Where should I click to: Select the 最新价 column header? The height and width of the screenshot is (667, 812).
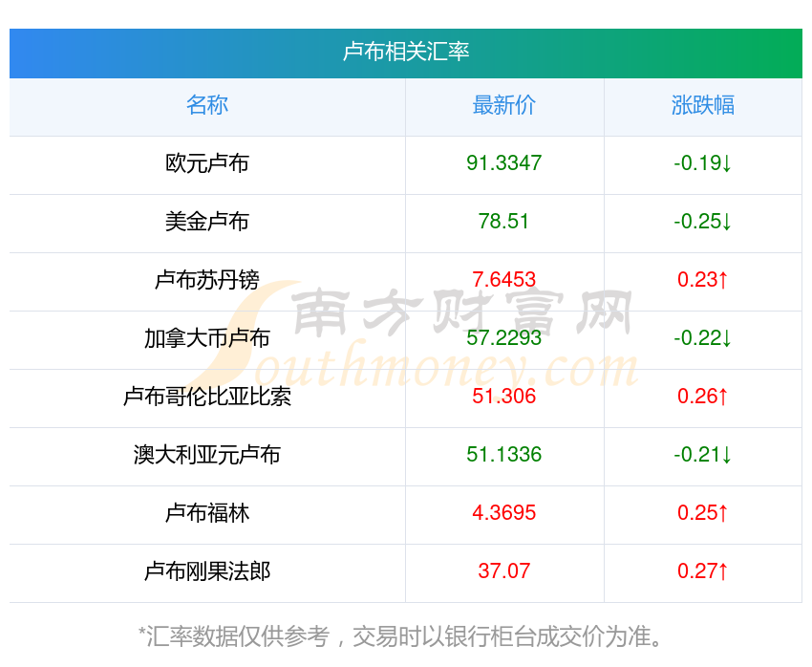[503, 105]
